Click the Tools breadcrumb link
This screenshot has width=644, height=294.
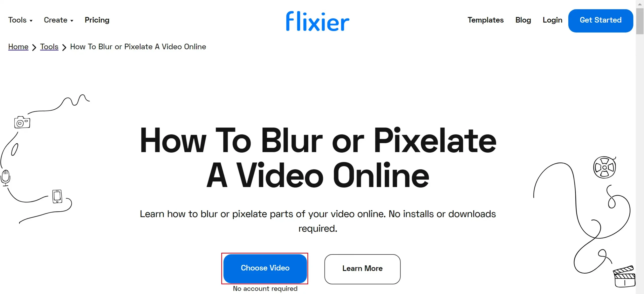coord(49,47)
